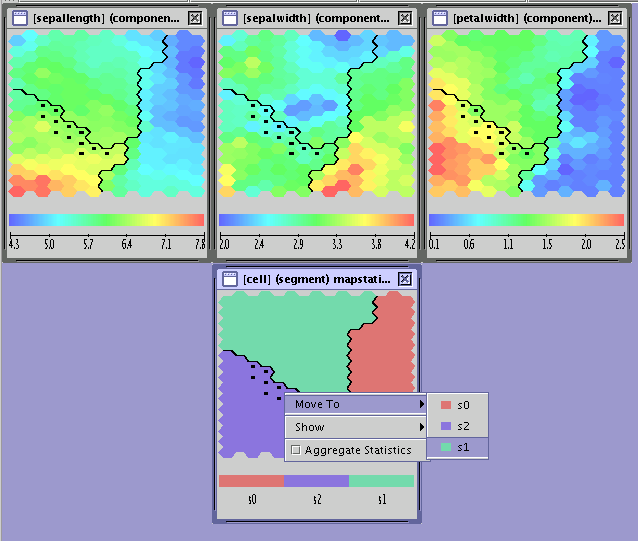Close the sepallength component window
This screenshot has width=638, height=541.
[194, 17]
